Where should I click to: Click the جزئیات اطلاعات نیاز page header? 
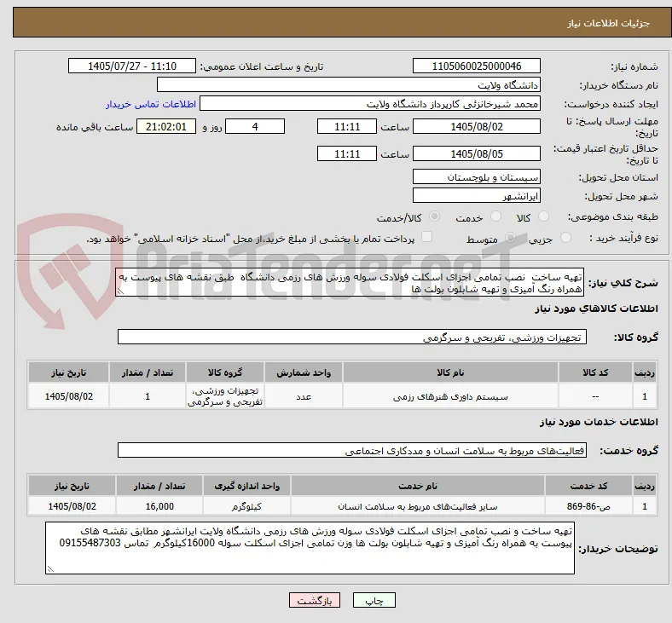608,23
